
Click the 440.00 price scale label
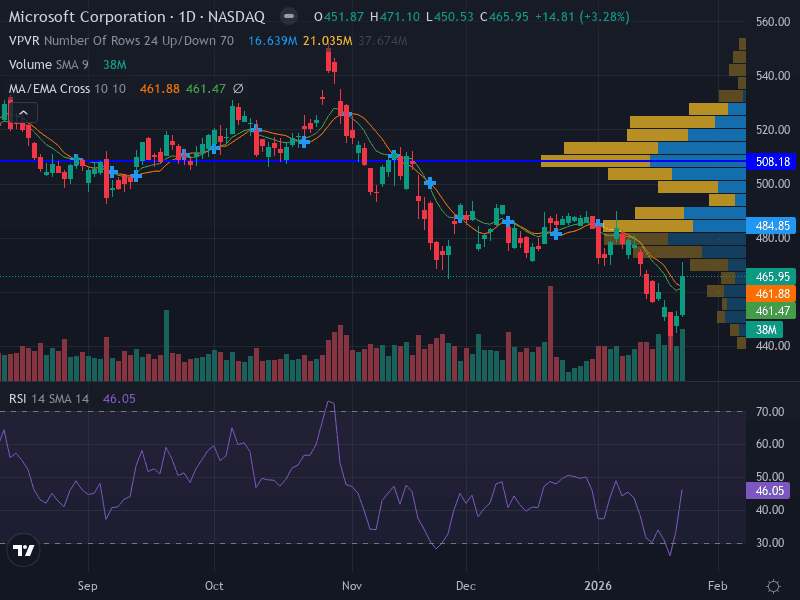pyautogui.click(x=773, y=345)
